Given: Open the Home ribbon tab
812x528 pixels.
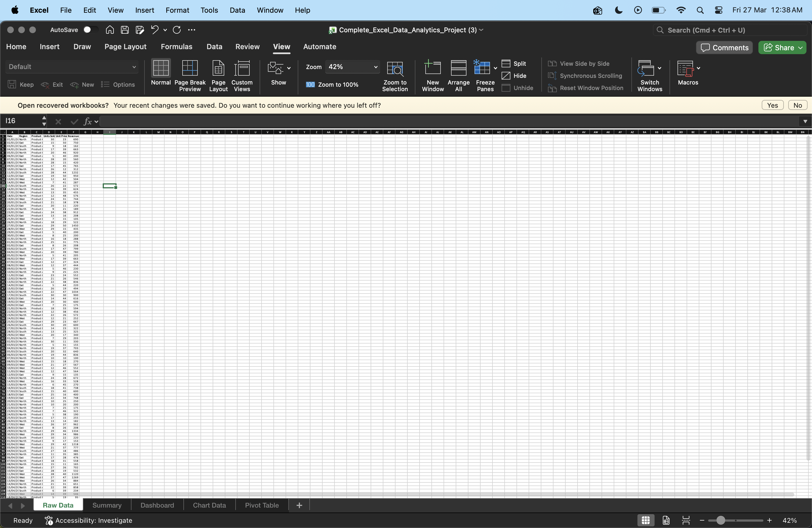Looking at the screenshot, I should (16, 47).
